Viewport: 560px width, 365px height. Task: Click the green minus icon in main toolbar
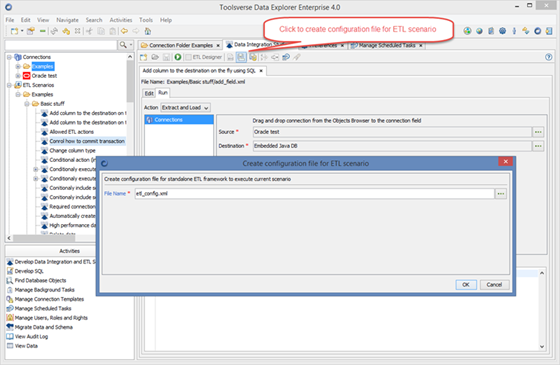pyautogui.click(x=42, y=31)
